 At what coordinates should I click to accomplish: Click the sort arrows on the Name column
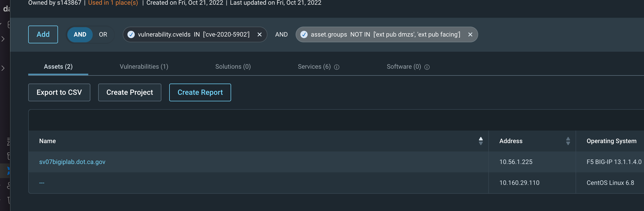[x=481, y=141]
